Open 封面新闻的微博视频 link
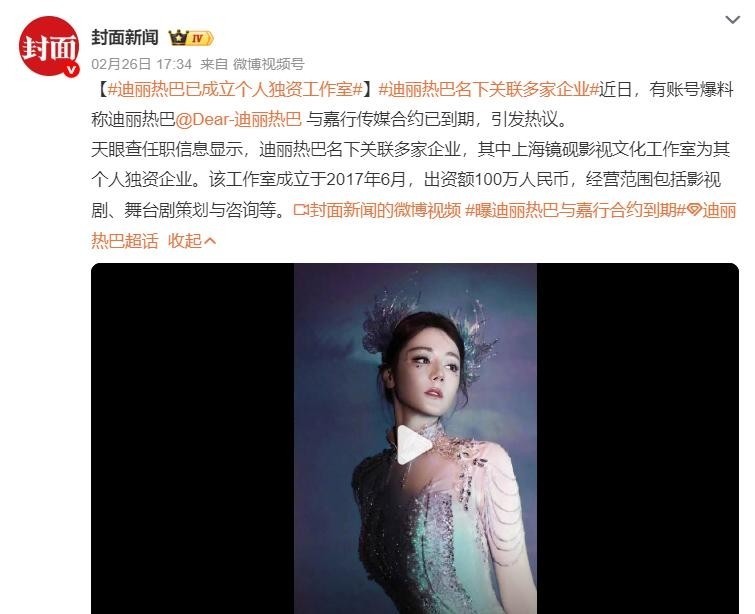 (x=385, y=210)
